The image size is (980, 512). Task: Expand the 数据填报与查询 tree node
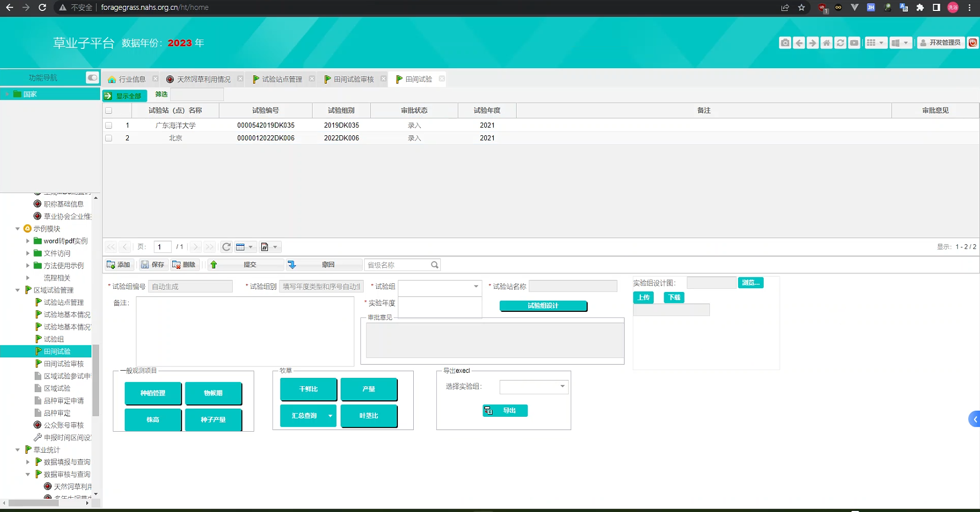click(x=28, y=462)
